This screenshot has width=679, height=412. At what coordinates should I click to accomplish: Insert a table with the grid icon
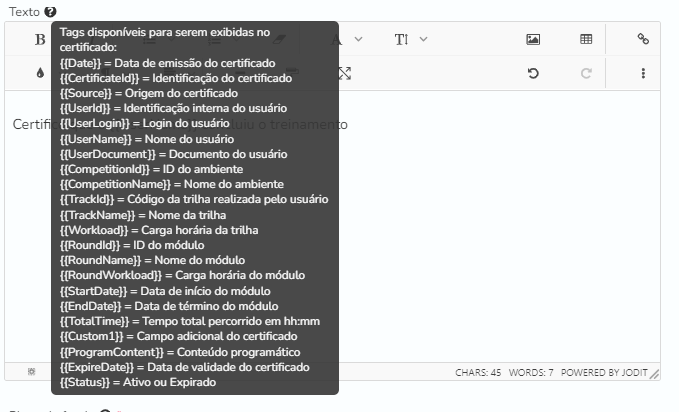586,39
